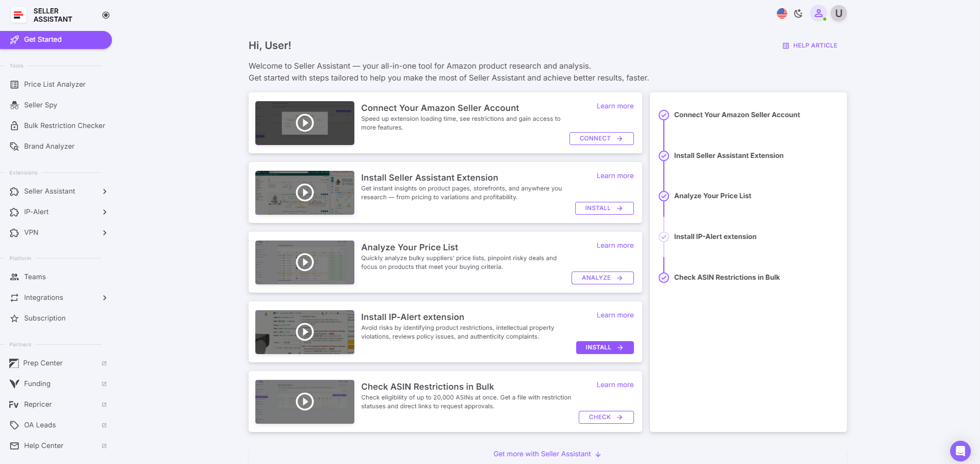This screenshot has width=980, height=464.
Task: Select Analyze Your Price List step checkmark
Action: coord(664,196)
